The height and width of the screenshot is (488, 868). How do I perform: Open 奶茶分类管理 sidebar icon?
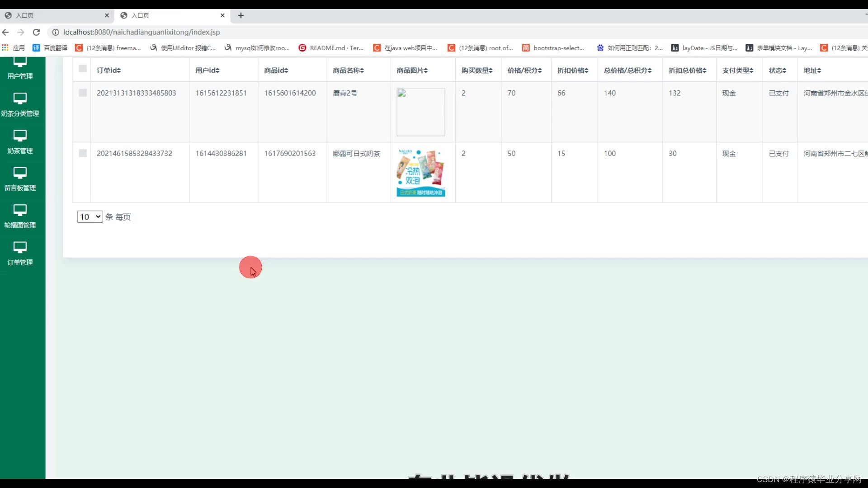coord(20,98)
